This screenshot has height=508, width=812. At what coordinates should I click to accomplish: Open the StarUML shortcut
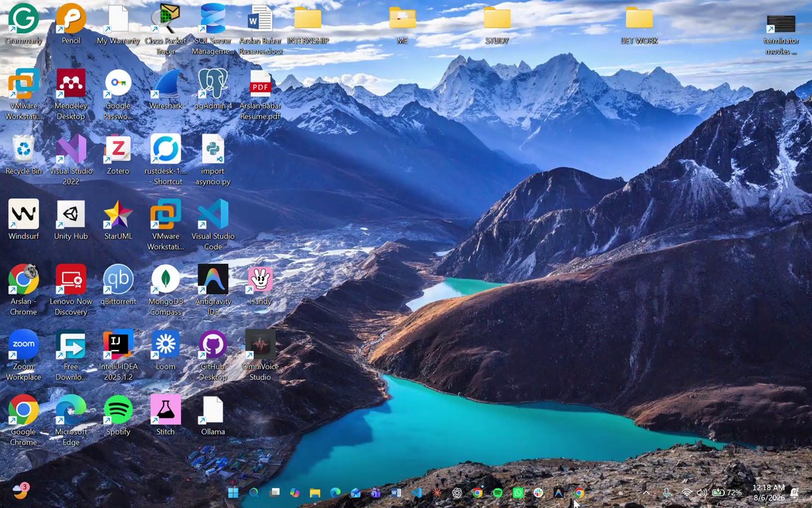point(118,214)
